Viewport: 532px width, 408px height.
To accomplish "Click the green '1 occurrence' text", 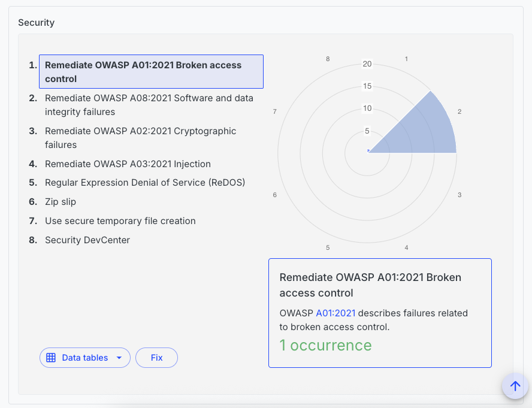I will coord(325,345).
